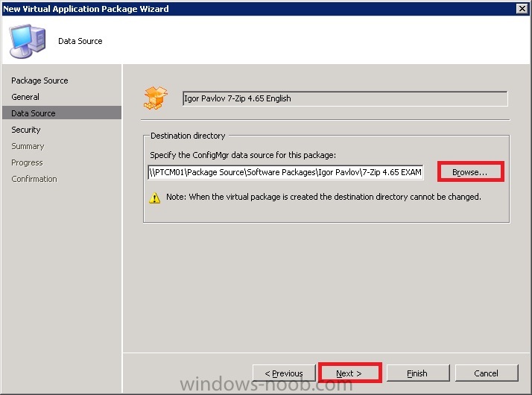Click the Igor Pavlov 7-Zip package name field
The image size is (532, 395).
click(345, 98)
